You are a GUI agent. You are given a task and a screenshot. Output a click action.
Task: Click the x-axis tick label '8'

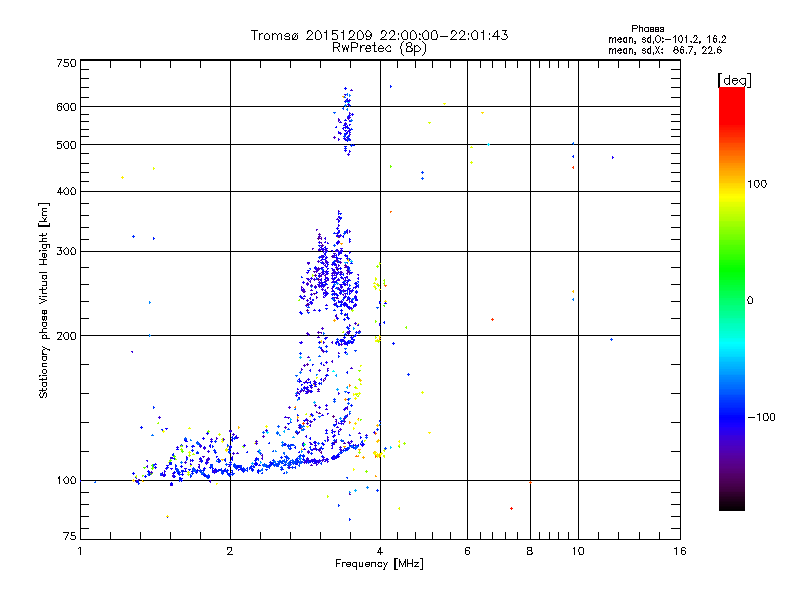[530, 551]
